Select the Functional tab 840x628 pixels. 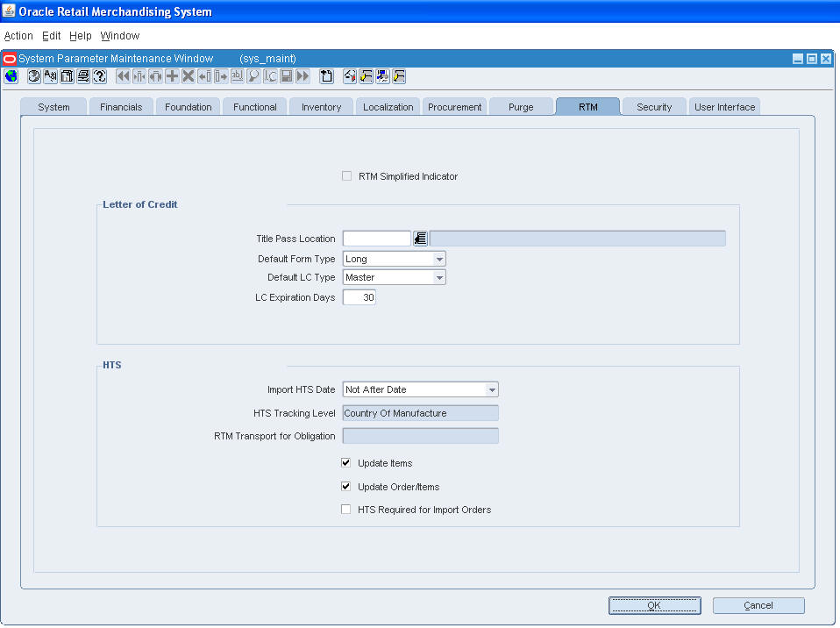click(x=255, y=107)
